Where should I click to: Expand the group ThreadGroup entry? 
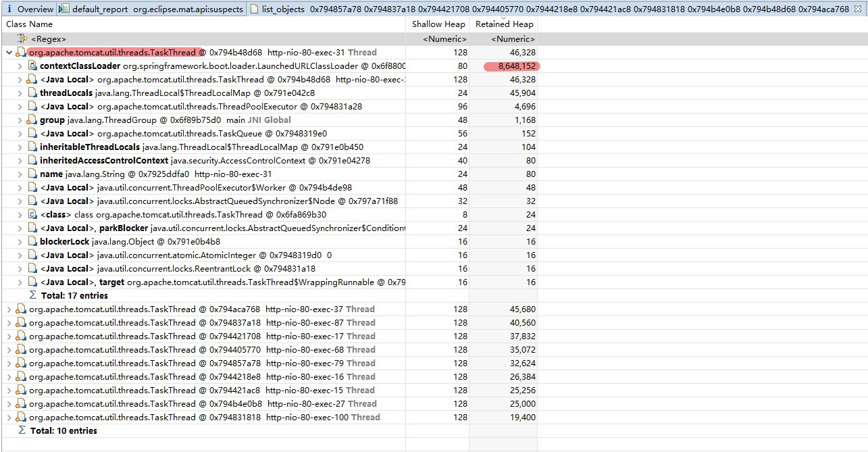[20, 120]
